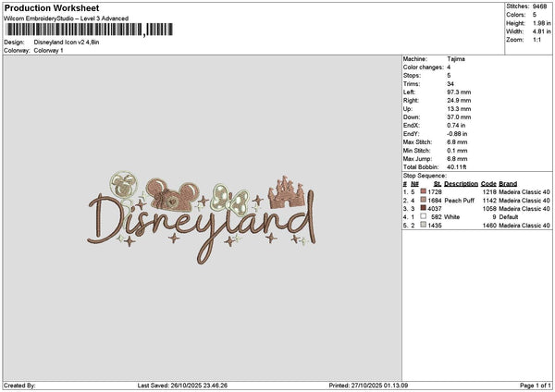Click the Height value '1.98 in'
555x392 pixels.
(x=541, y=23)
